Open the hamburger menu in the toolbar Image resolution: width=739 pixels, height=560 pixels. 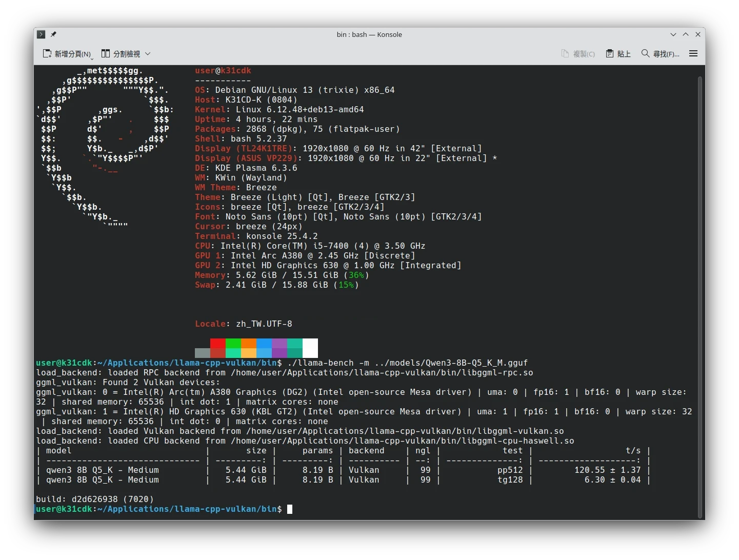pos(693,54)
